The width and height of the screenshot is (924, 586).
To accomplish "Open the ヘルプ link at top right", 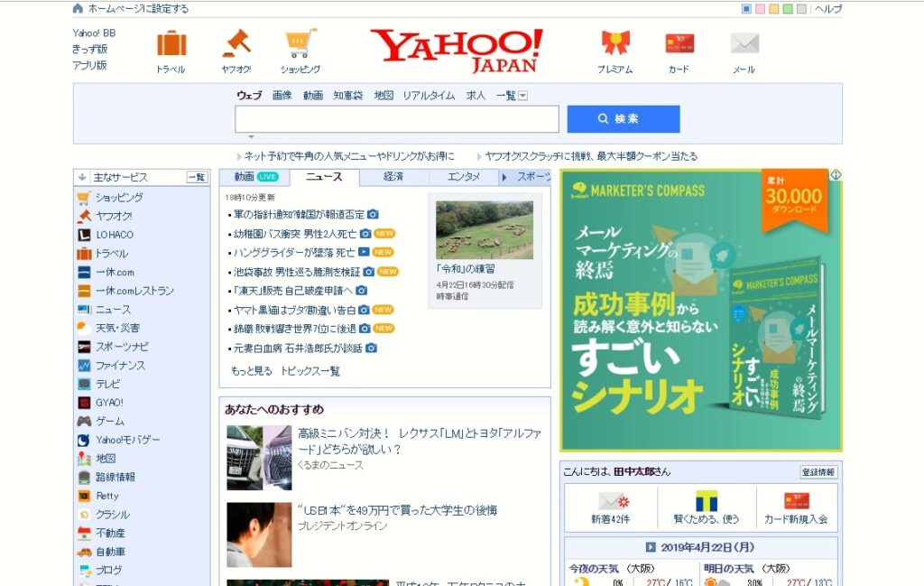I will tap(828, 9).
